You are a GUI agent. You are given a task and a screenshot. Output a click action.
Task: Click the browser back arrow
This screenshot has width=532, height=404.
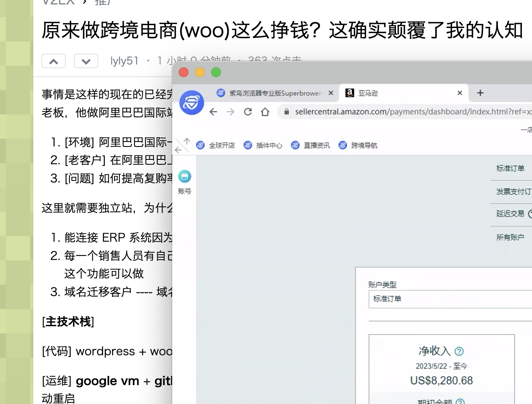[213, 112]
